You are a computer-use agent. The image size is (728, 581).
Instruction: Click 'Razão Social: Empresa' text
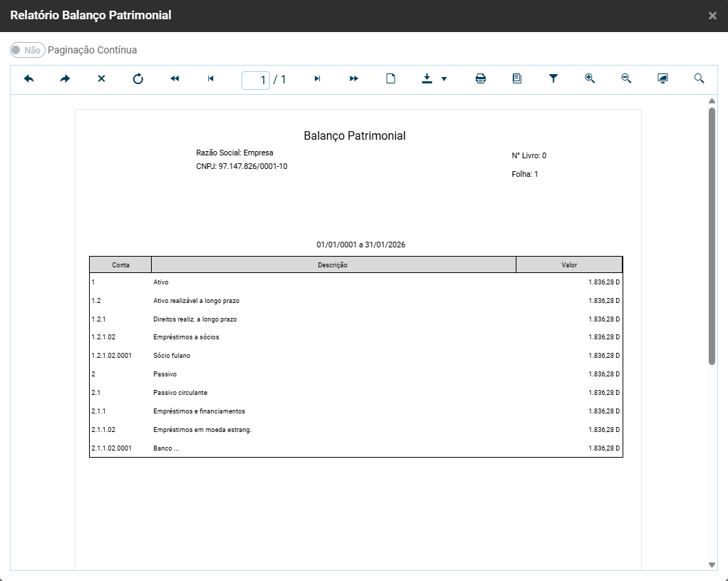[x=234, y=153]
